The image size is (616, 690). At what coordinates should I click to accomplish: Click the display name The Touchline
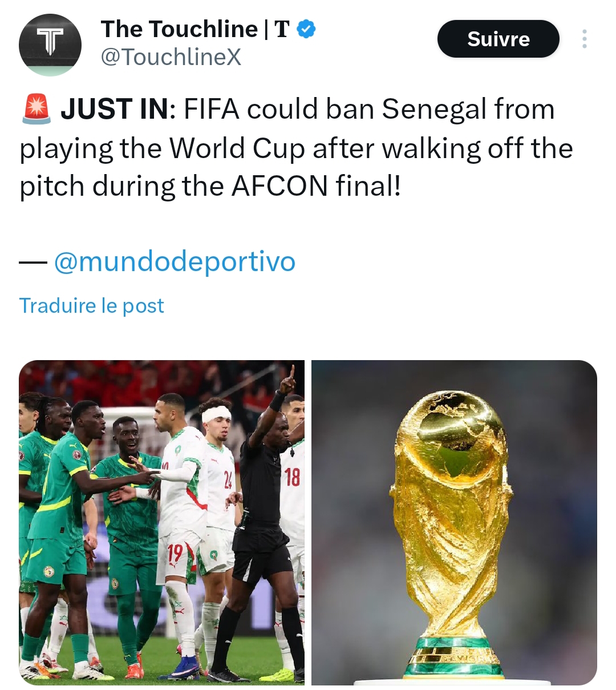pyautogui.click(x=179, y=29)
